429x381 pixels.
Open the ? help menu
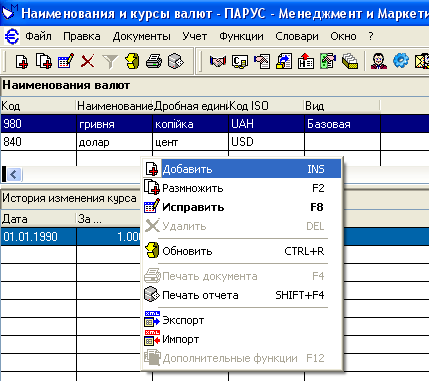[x=371, y=36]
